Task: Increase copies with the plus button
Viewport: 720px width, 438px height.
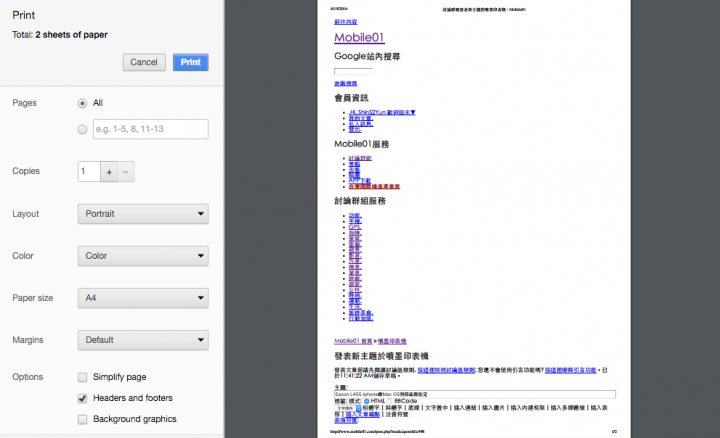Action: point(109,172)
